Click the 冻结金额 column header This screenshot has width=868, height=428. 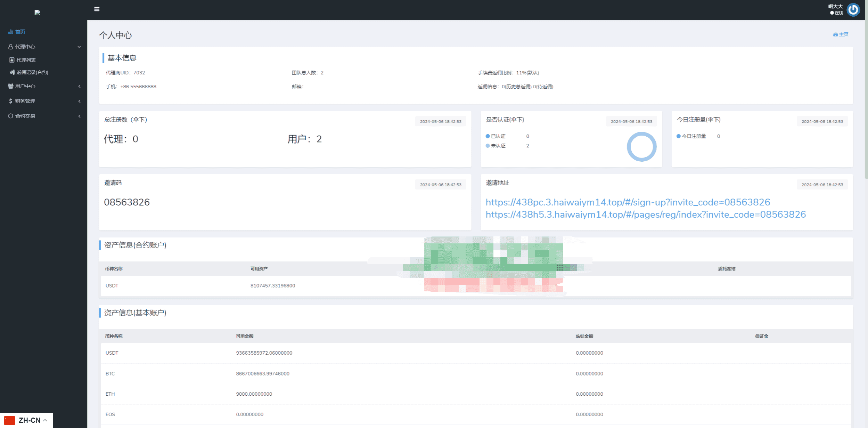584,336
